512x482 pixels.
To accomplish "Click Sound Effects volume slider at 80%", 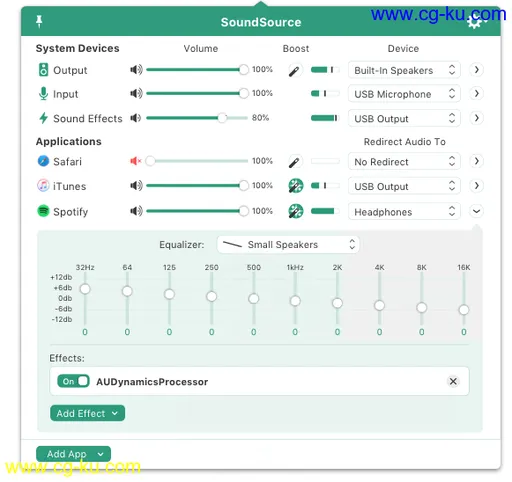I will tap(222, 118).
